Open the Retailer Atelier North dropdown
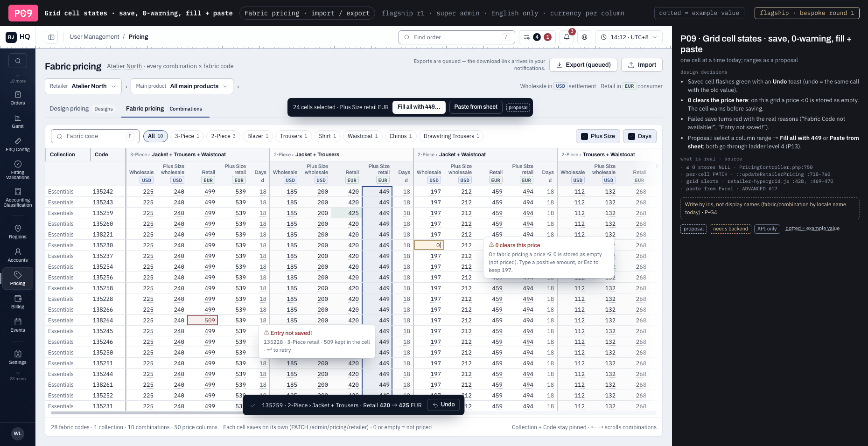 tap(83, 86)
